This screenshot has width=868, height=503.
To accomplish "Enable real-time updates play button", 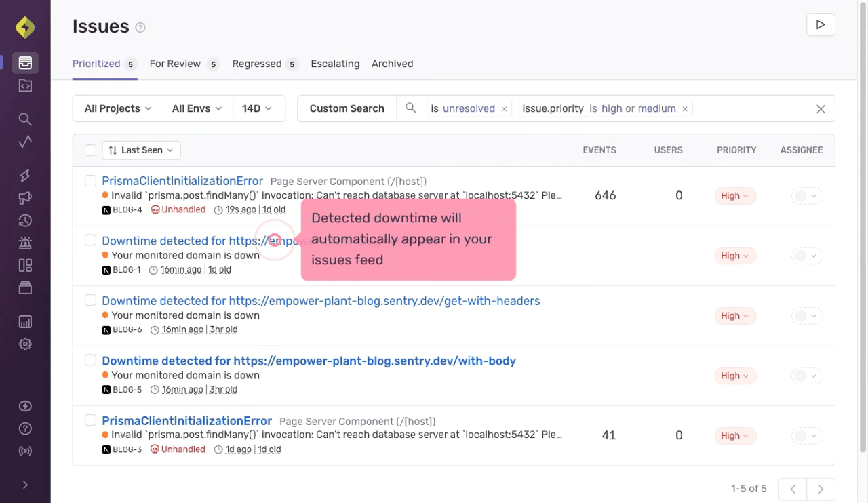I will [x=821, y=24].
